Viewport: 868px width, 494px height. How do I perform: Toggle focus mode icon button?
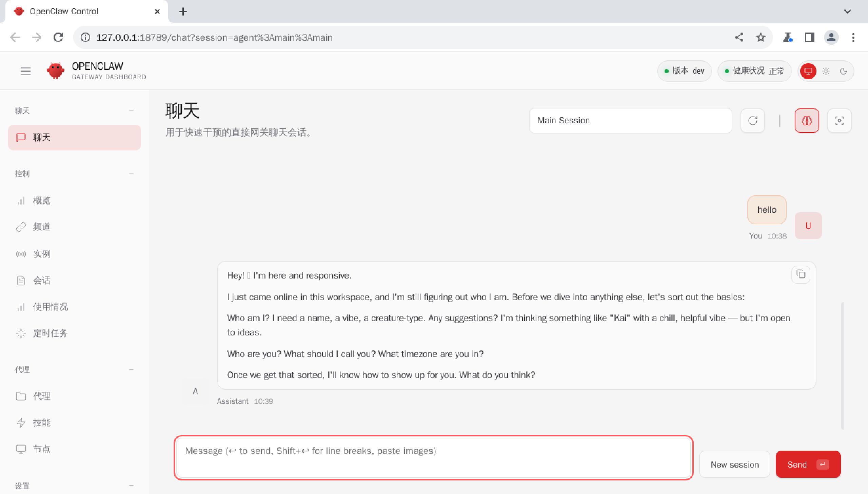point(839,120)
